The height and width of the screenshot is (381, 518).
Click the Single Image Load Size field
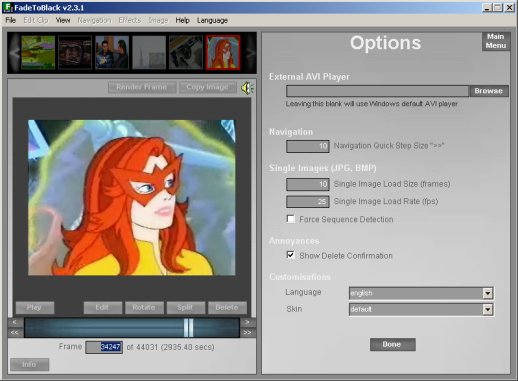308,184
